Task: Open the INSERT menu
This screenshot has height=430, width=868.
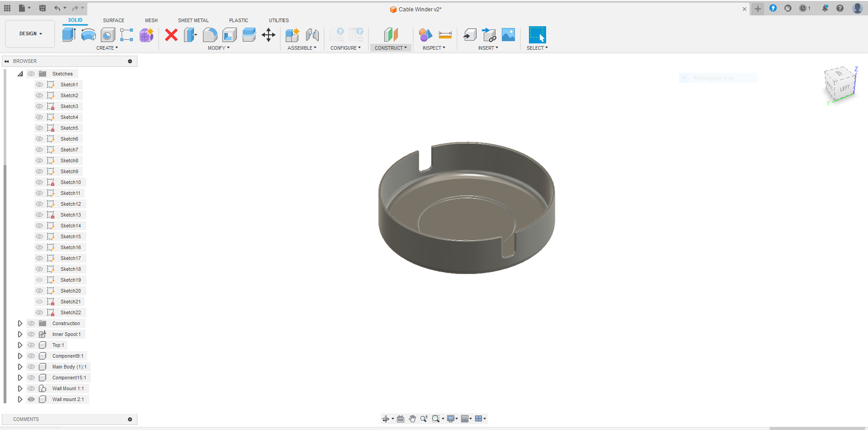Action: 488,48
